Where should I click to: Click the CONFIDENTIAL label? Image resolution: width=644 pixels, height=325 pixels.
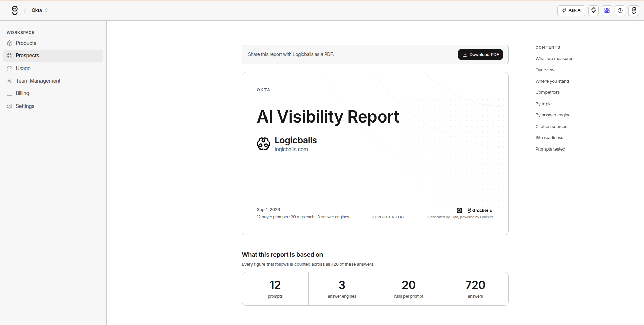click(388, 217)
